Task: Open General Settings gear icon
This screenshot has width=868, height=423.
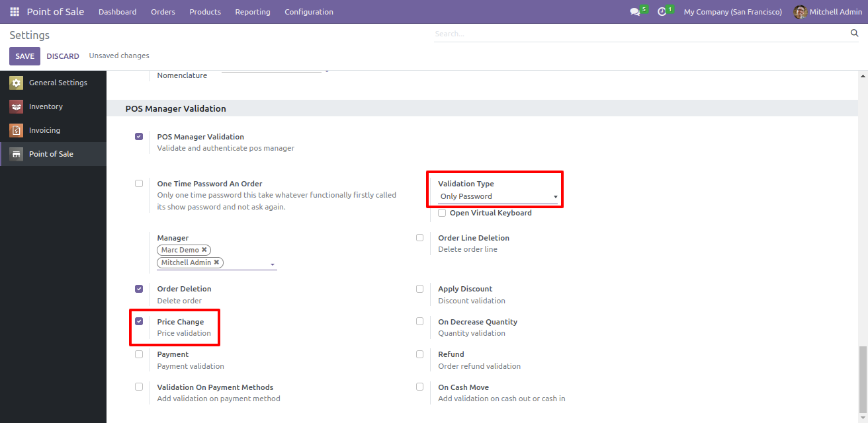Action: [16, 83]
